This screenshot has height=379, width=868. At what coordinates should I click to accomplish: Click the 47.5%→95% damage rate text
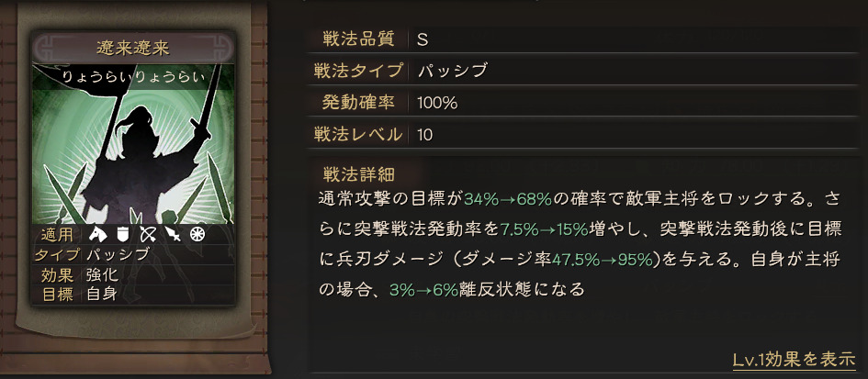[x=603, y=260]
